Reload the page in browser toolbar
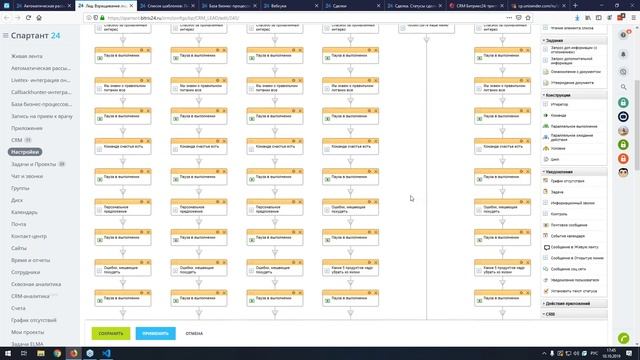This screenshot has height=360, width=640. [28, 18]
